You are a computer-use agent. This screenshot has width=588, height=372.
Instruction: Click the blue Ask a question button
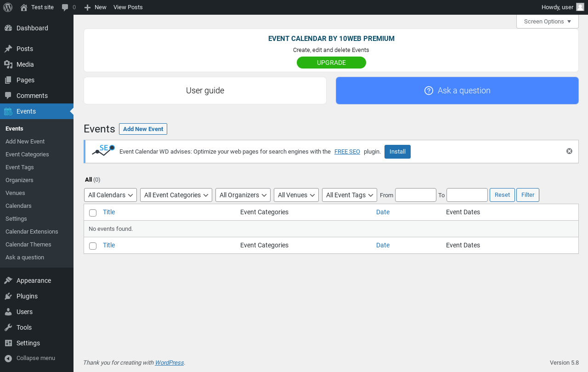coord(457,91)
